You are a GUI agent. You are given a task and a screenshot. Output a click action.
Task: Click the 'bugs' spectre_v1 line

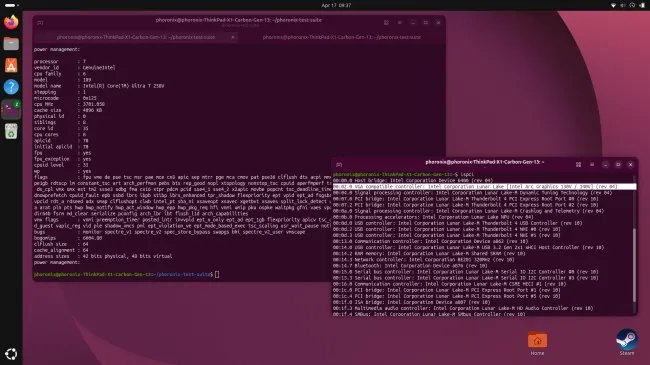point(170,232)
